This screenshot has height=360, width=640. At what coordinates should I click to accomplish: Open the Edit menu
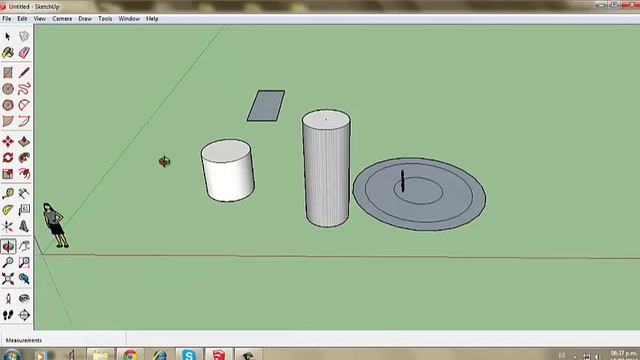tap(22, 19)
